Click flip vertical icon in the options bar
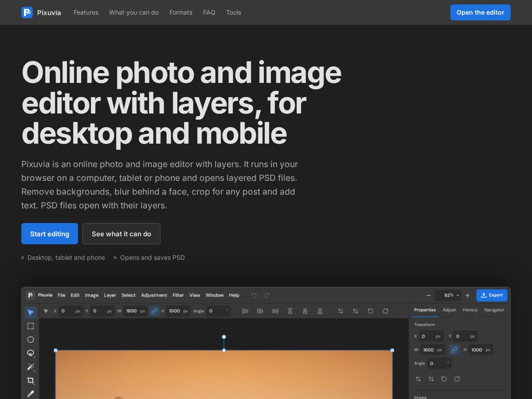Screen dimensions: 532x399 [x=356, y=311]
